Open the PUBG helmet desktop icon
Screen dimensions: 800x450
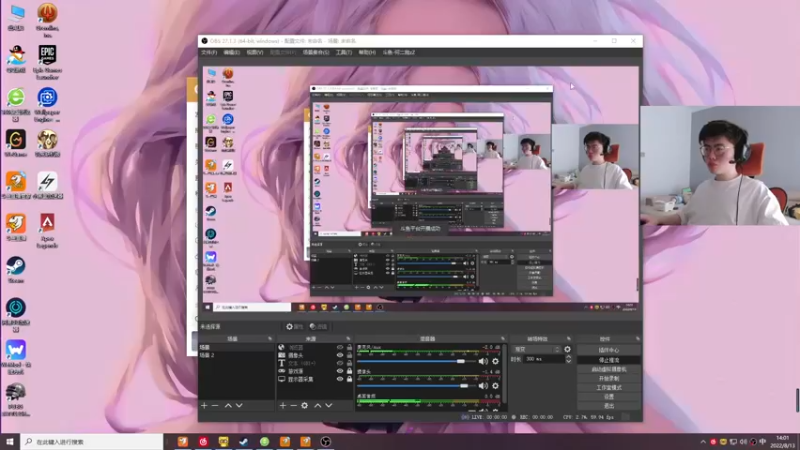[x=16, y=399]
